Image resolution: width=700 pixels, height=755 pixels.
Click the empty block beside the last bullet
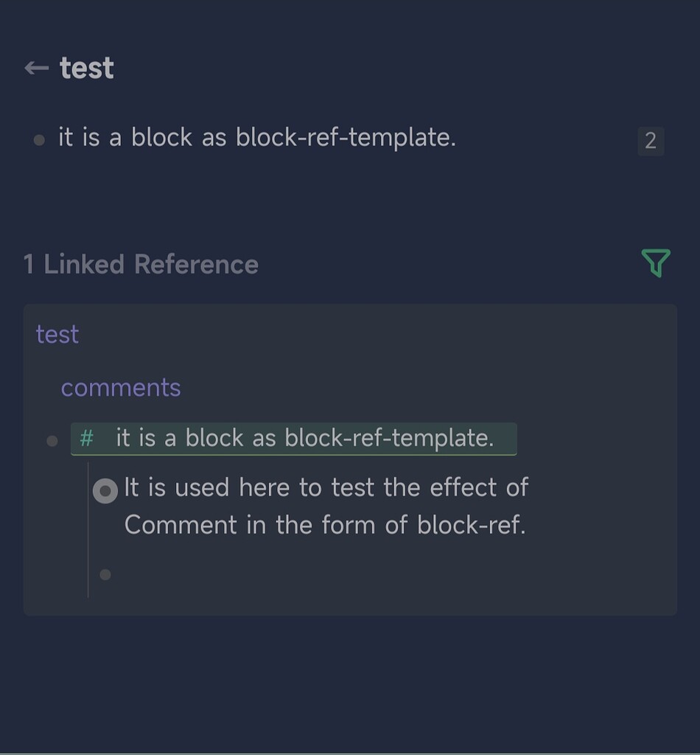point(337,574)
